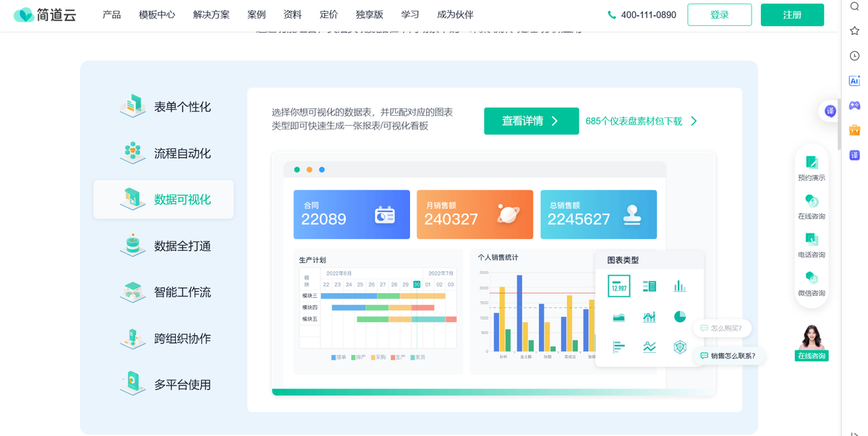Click the 简道云 logo
The height and width of the screenshot is (436, 868).
45,14
